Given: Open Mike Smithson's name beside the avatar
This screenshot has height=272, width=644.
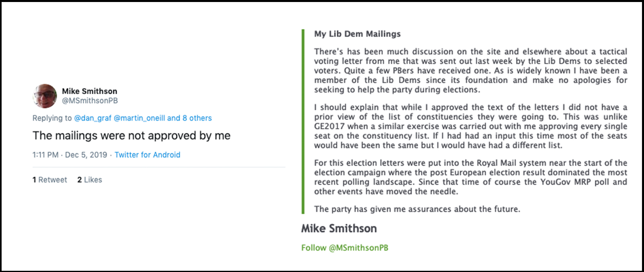Looking at the screenshot, I should (x=89, y=91).
